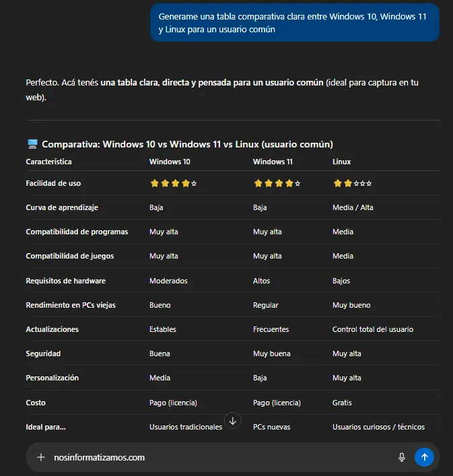453x476 pixels.
Task: Click the "Usuarios tradicionales" cell
Action: click(186, 427)
